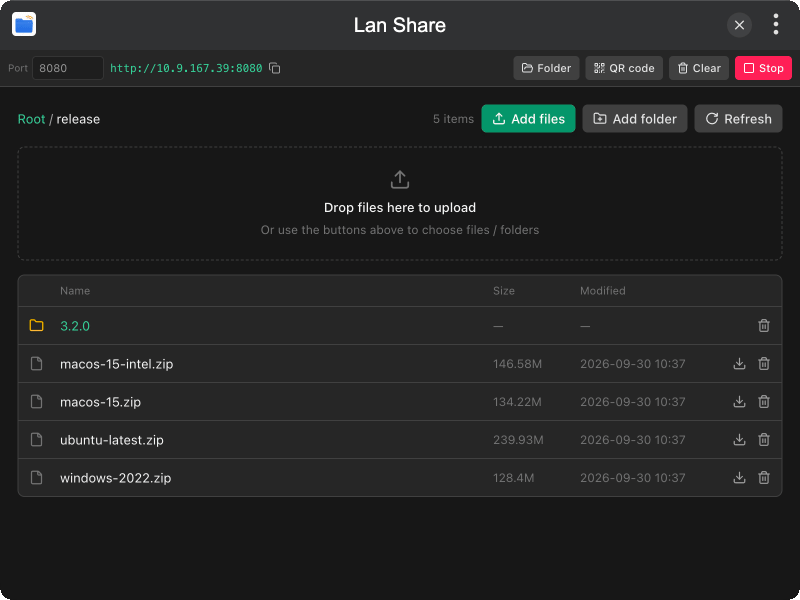This screenshot has width=800, height=600.
Task: Download macos-15-intel.zip
Action: point(739,363)
